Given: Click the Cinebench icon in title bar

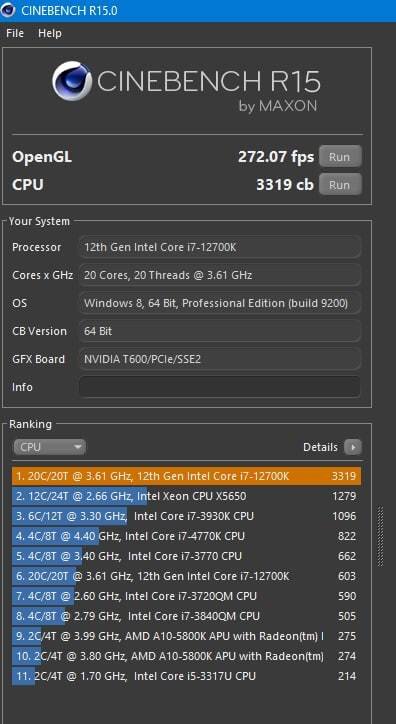Looking at the screenshot, I should (x=8, y=10).
